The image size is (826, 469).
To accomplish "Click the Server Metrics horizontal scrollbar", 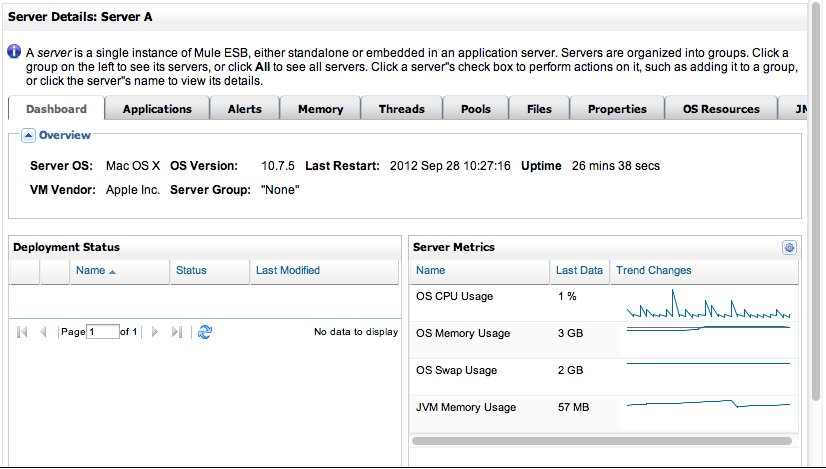I will [601, 440].
